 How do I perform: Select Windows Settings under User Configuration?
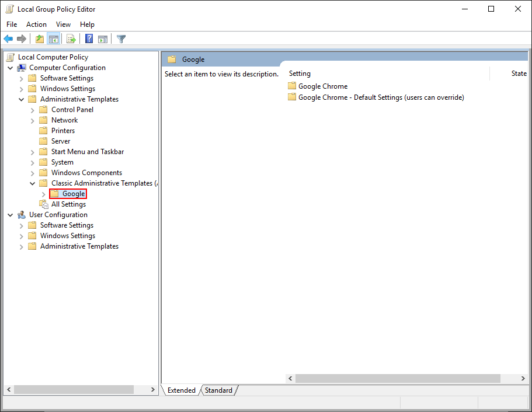tap(68, 236)
